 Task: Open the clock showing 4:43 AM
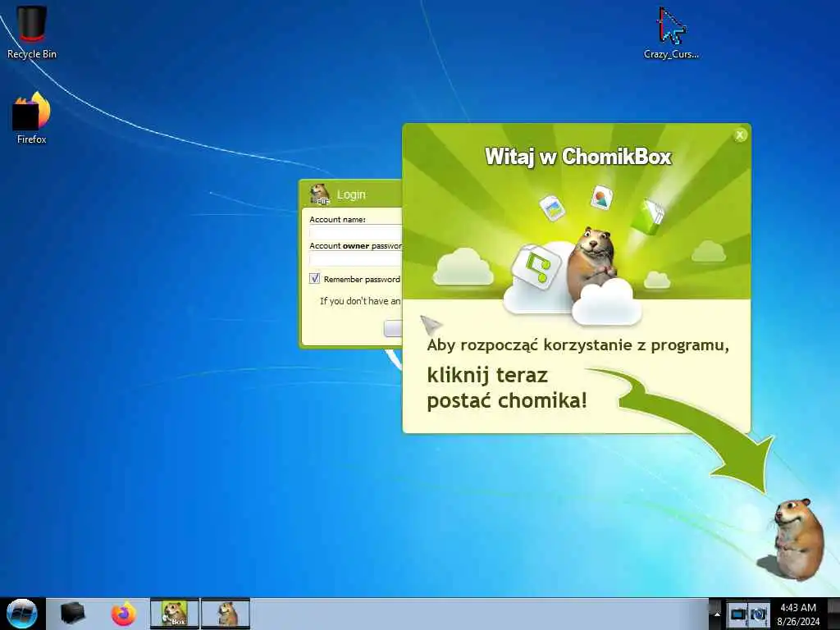tap(798, 614)
